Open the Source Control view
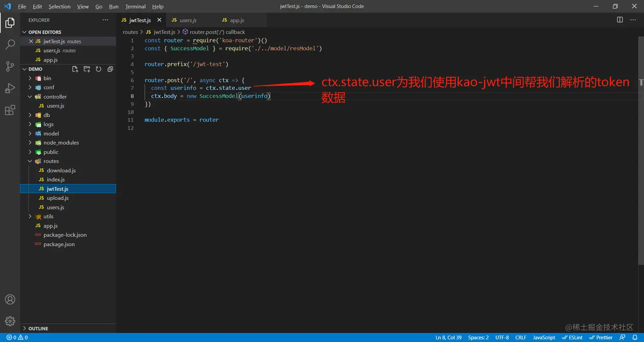This screenshot has width=644, height=342. 10,66
